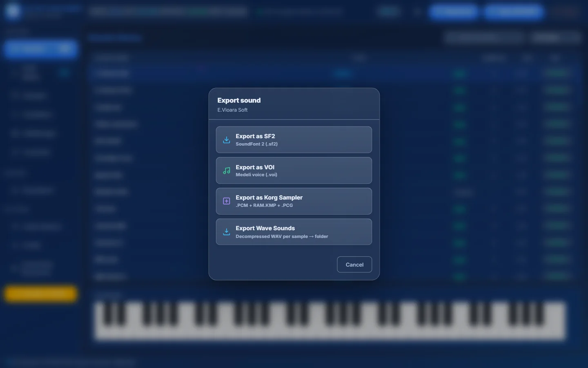The width and height of the screenshot is (588, 368).
Task: Click the SoundFont 2 (.sf2) subtitle
Action: click(x=256, y=144)
